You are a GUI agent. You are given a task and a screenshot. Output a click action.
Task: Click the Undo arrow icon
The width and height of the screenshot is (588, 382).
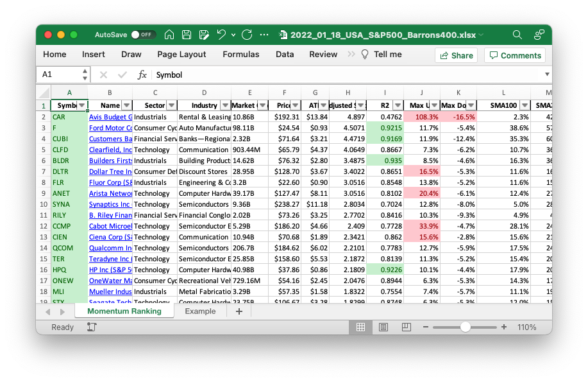221,35
